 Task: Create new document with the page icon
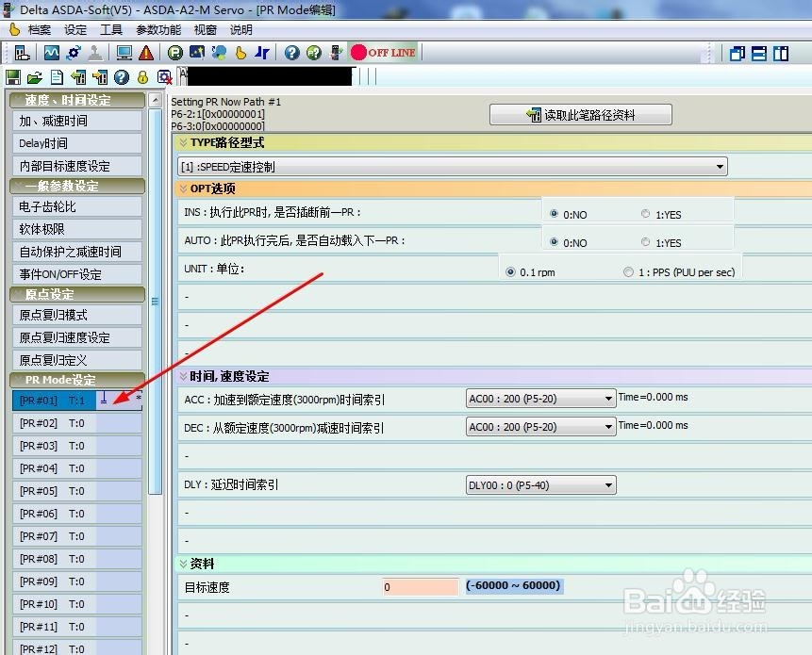(x=57, y=77)
